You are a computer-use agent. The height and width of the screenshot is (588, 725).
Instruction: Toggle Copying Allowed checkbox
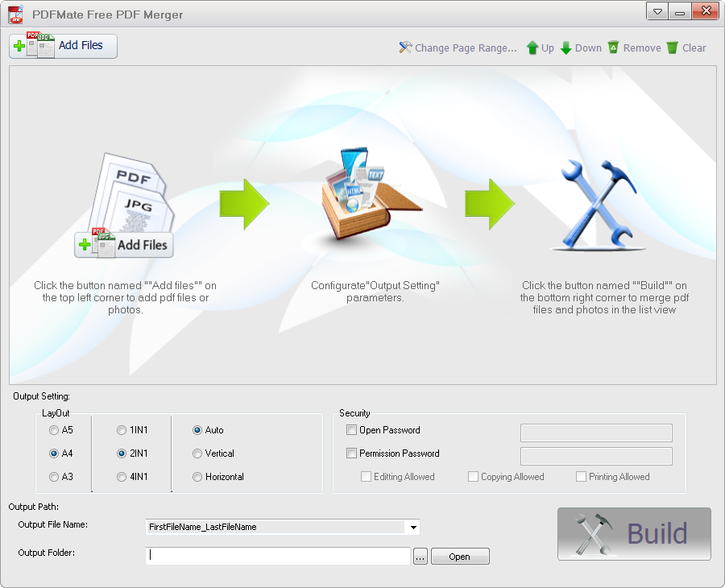473,477
